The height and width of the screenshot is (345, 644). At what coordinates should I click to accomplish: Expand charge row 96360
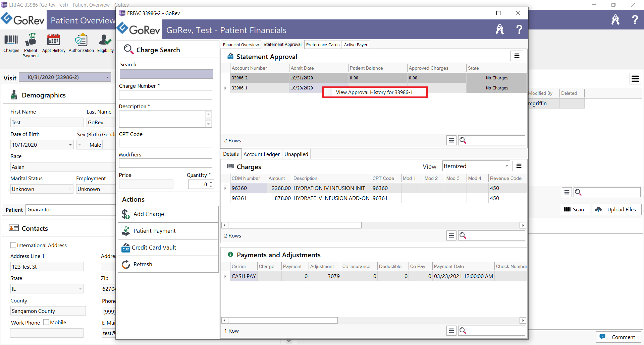tap(225, 188)
